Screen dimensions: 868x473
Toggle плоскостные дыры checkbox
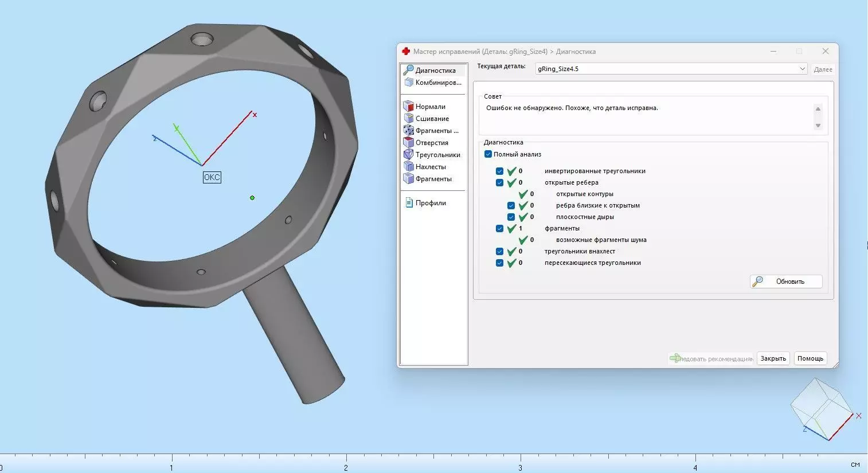pyautogui.click(x=511, y=217)
